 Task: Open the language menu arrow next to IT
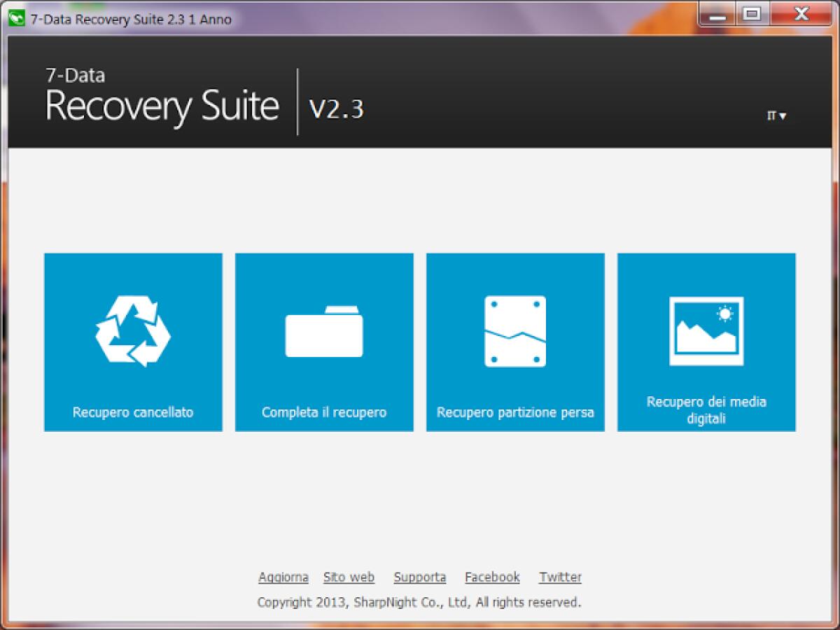click(782, 116)
